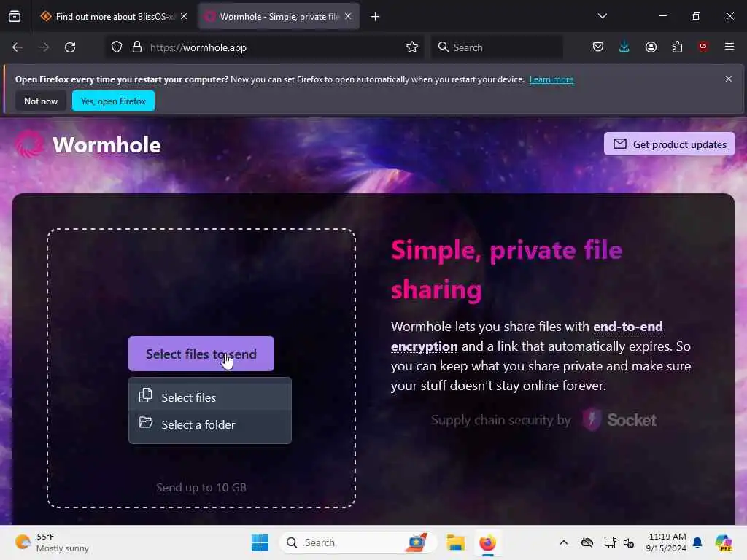The height and width of the screenshot is (560, 747).
Task: Open the clock showing 11:19 AM
Action: coord(666,542)
